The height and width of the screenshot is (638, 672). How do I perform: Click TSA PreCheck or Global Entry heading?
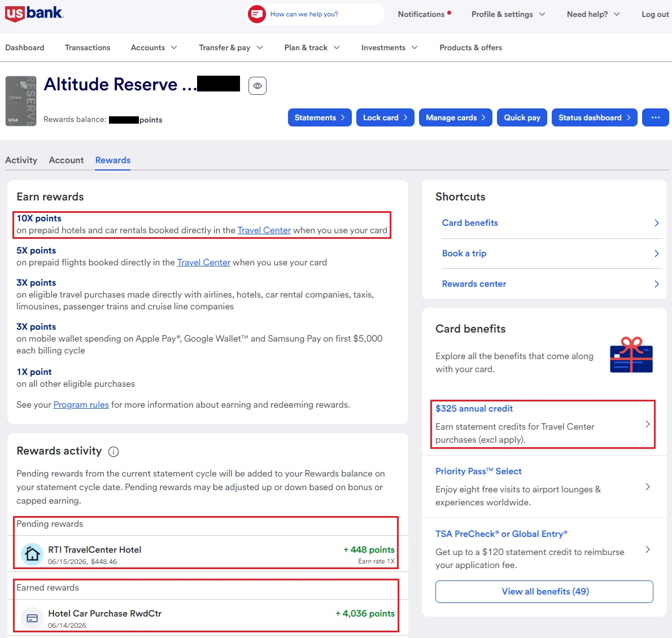click(501, 534)
